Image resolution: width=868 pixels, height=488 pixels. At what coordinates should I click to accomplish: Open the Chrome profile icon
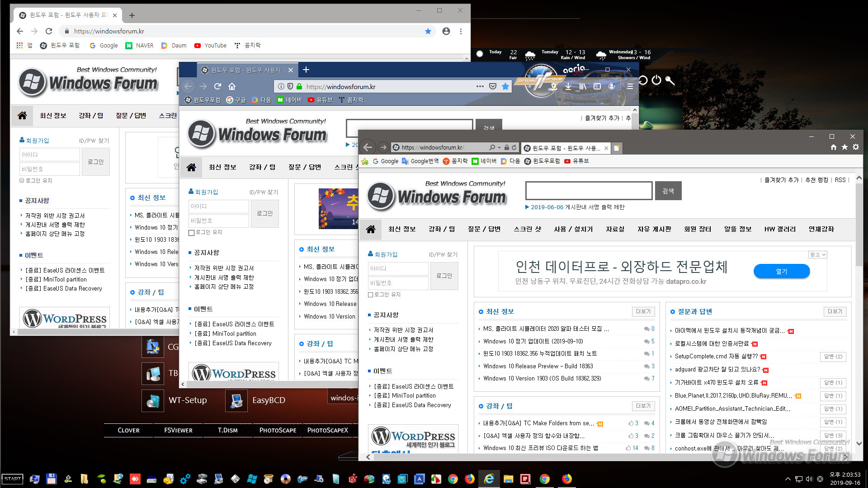tap(446, 31)
